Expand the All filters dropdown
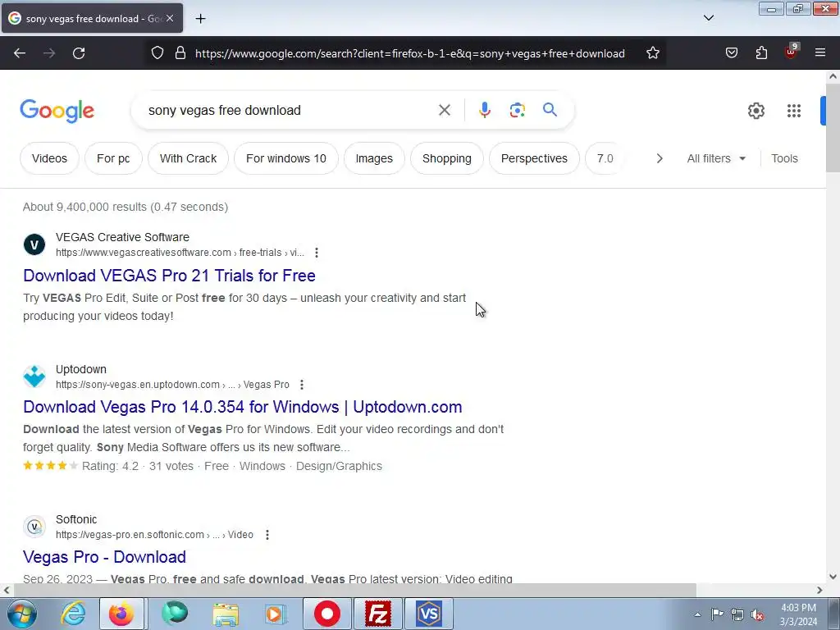840x630 pixels. point(716,158)
